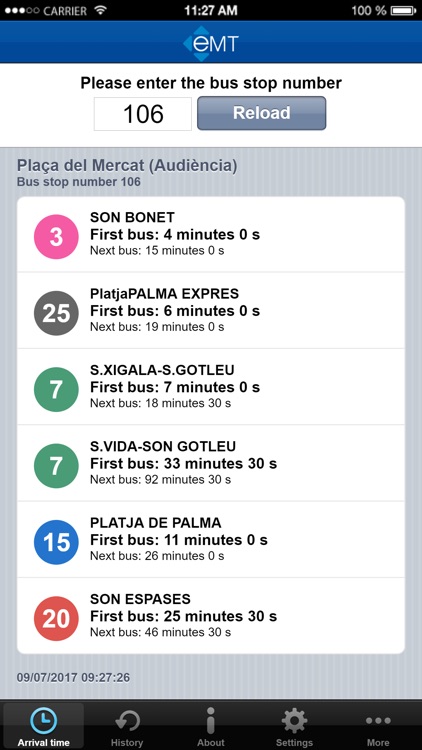Open the PlatjaPALMA EXPRES arrival row

tap(211, 310)
